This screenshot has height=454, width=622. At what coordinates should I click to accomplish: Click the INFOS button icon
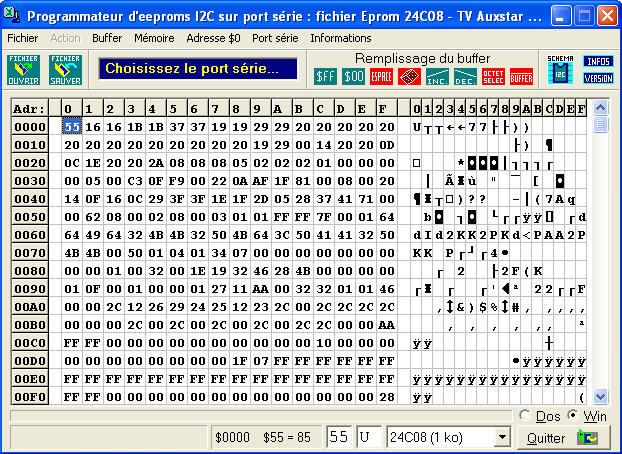click(x=597, y=61)
